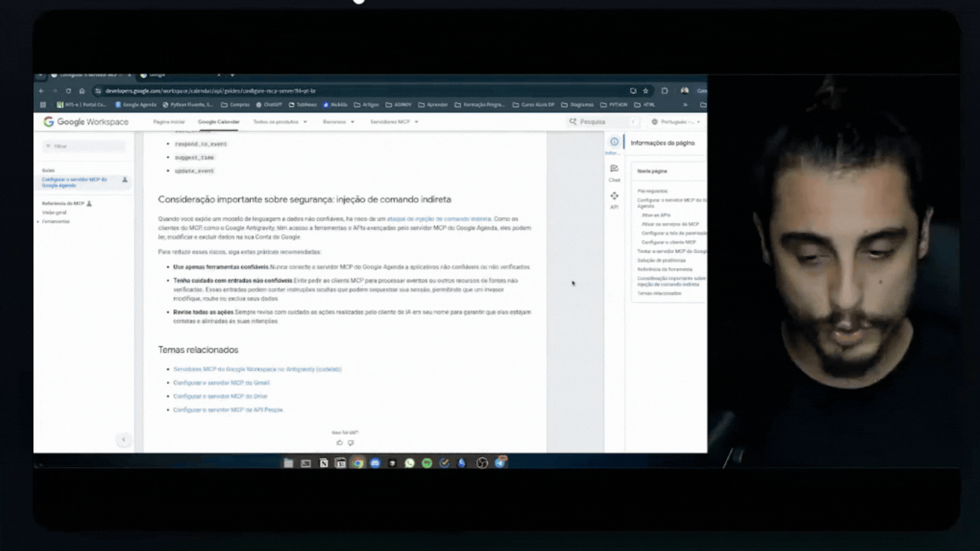Open Discord from the taskbar
Screen dimensions: 980x551
(375, 463)
